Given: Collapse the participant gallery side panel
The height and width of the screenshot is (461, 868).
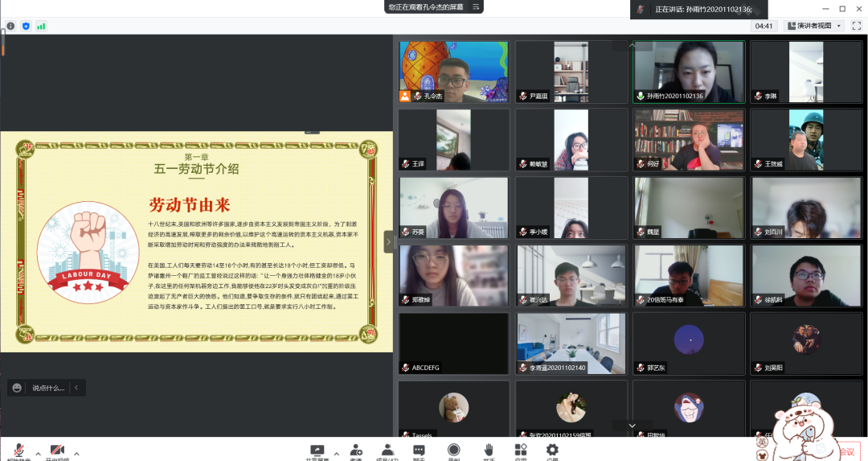Looking at the screenshot, I should [389, 241].
